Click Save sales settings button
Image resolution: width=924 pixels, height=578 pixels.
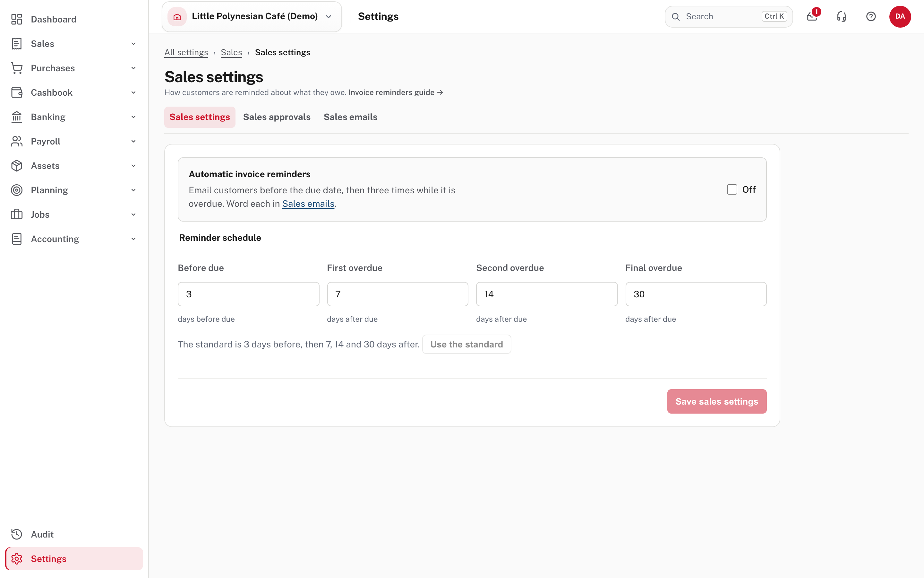[717, 401]
